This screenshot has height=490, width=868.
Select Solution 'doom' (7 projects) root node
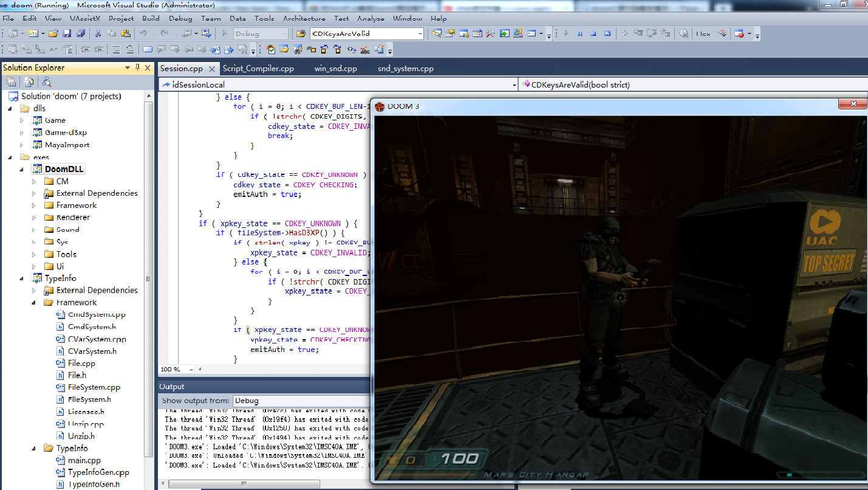(x=71, y=96)
